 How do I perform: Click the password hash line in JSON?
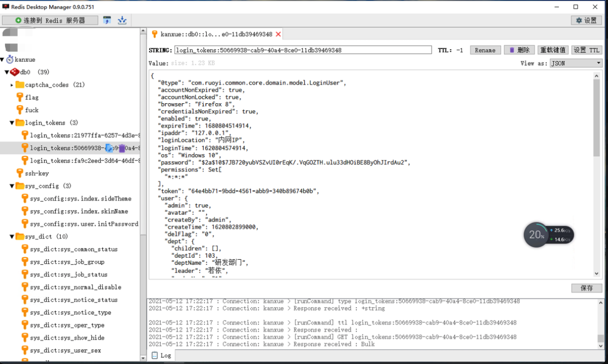[284, 163]
